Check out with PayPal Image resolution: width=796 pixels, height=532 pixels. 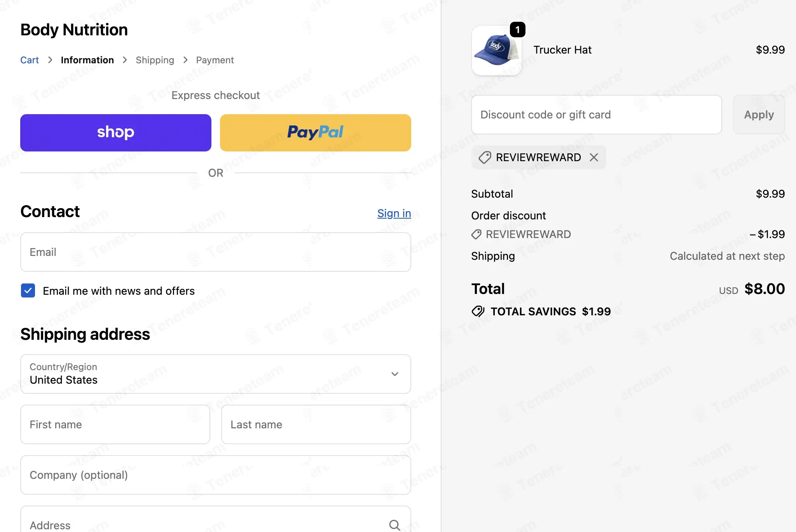(316, 133)
